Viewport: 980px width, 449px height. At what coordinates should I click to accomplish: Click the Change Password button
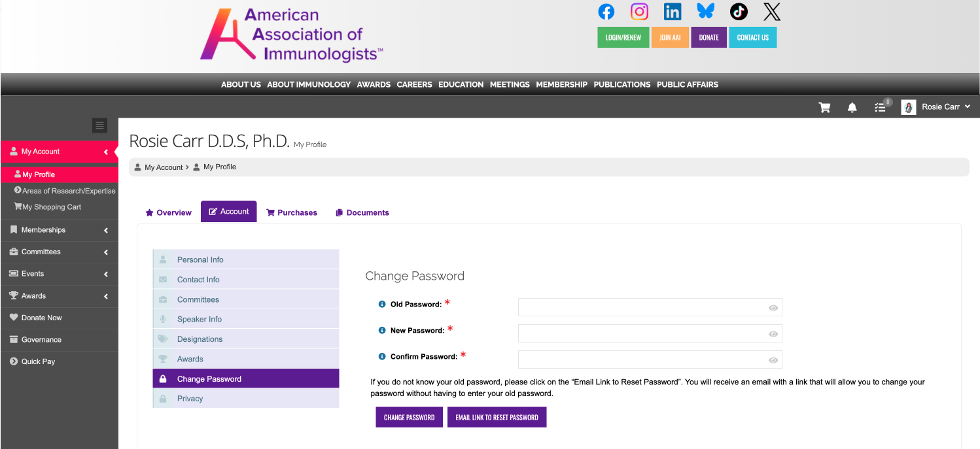tap(409, 418)
